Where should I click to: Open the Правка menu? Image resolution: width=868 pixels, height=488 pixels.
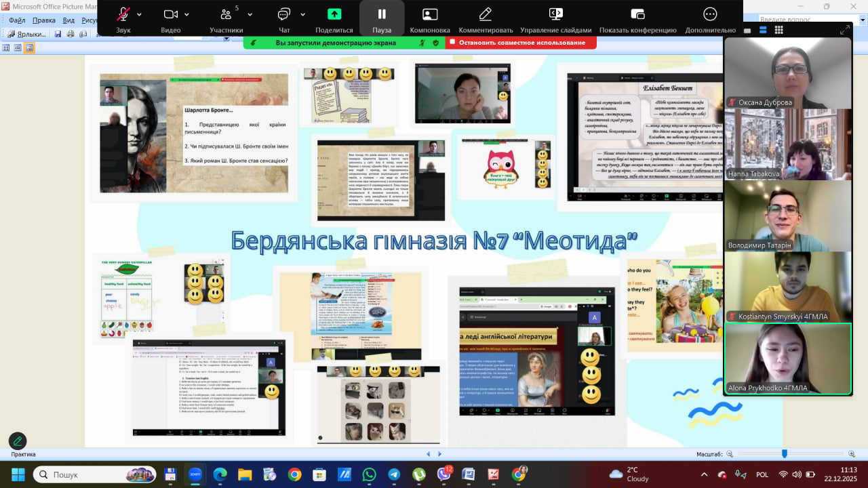coord(43,20)
